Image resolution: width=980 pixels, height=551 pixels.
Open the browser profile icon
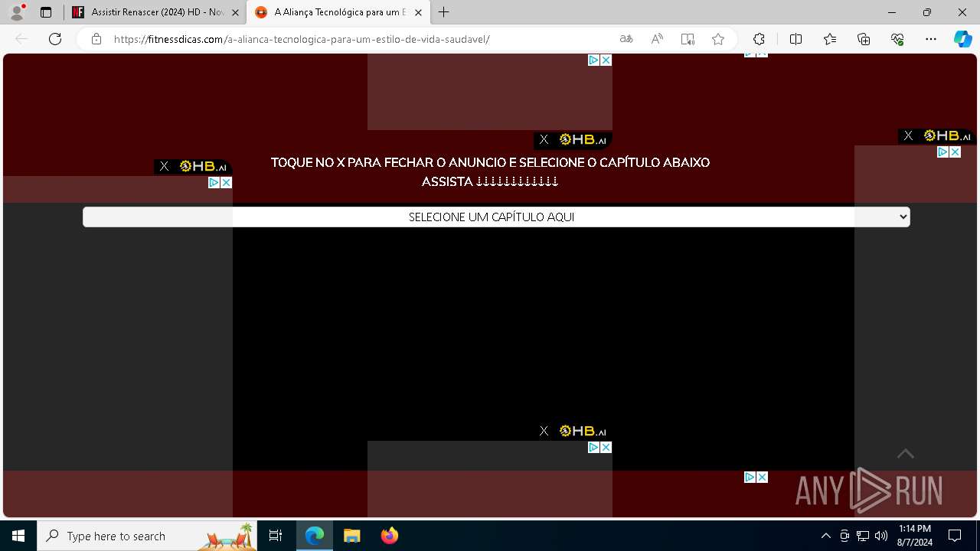point(16,12)
